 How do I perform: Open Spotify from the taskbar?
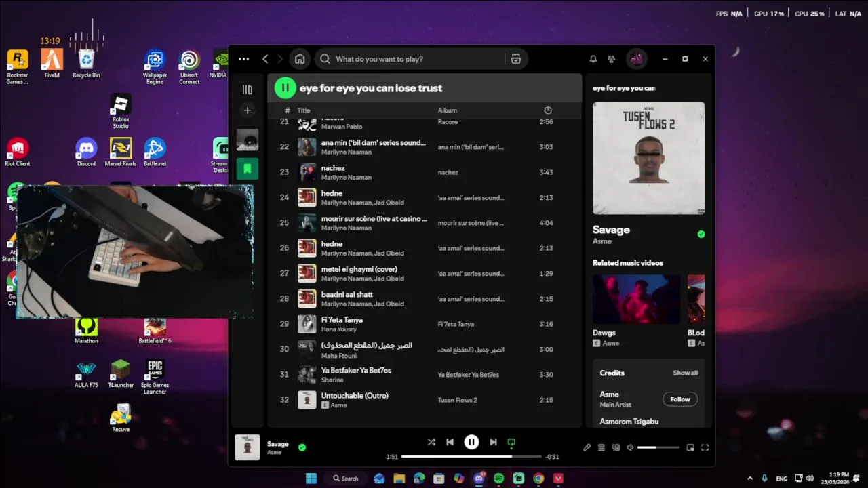click(498, 479)
